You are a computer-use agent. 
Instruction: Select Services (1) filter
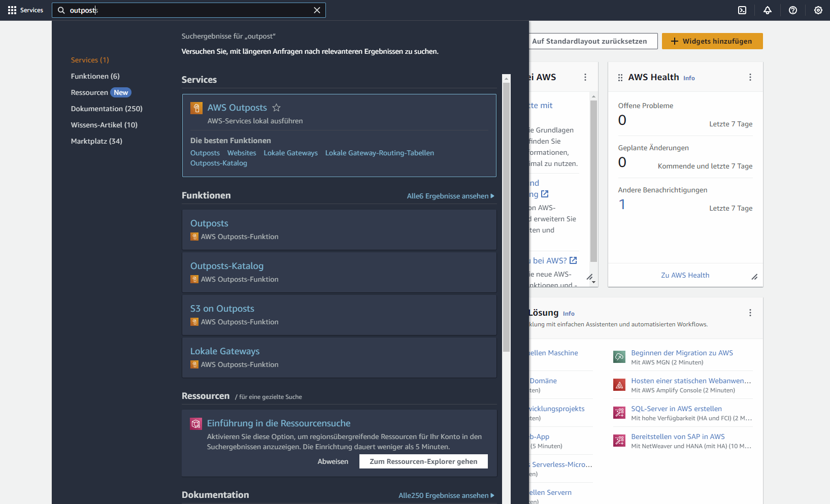coord(90,60)
